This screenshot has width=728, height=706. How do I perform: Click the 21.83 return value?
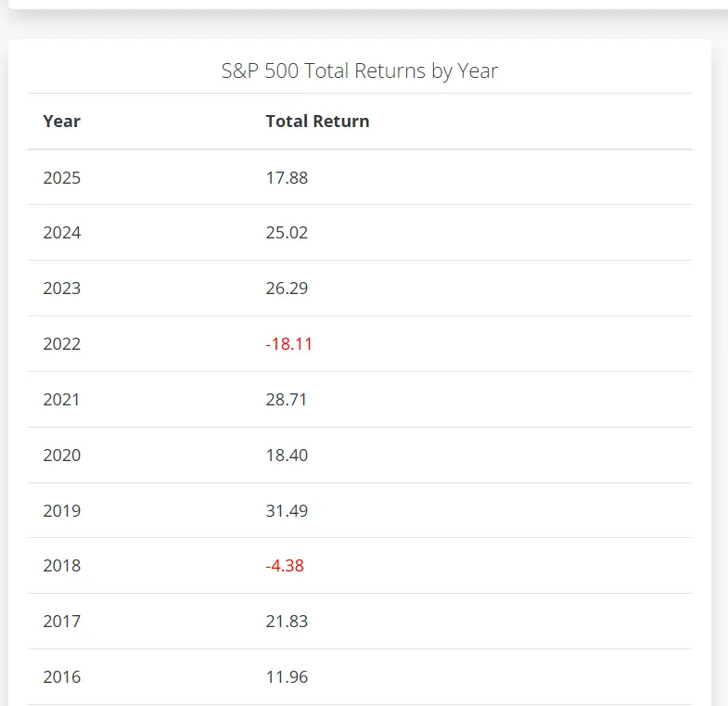click(x=287, y=622)
